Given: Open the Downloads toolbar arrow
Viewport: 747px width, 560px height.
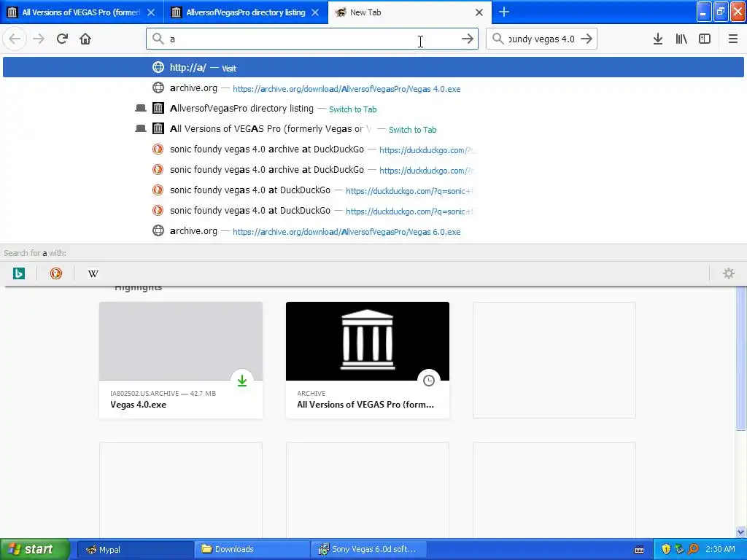Looking at the screenshot, I should (x=658, y=39).
